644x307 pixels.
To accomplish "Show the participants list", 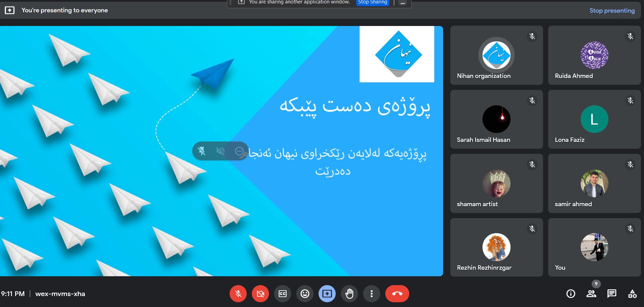I will coord(591,294).
